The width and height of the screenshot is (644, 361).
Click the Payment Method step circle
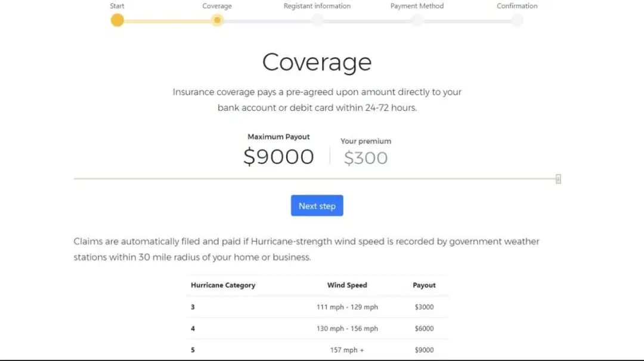(417, 20)
